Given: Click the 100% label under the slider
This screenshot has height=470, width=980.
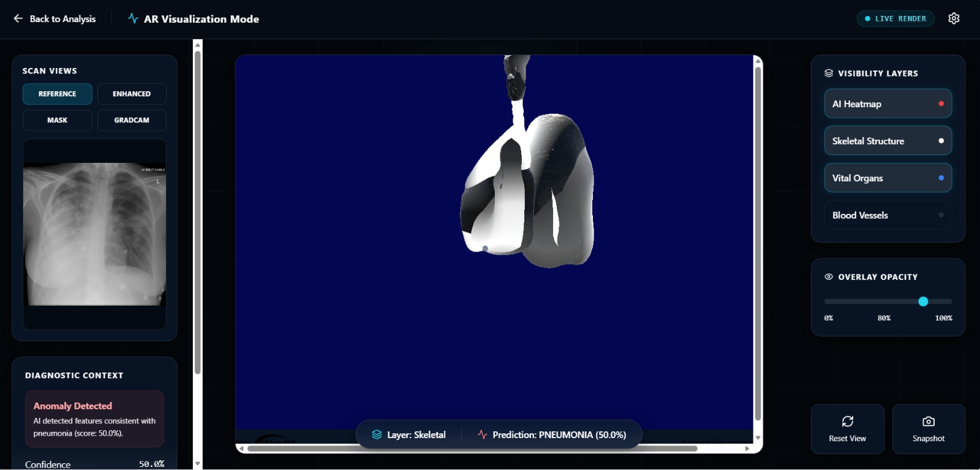Looking at the screenshot, I should pyautogui.click(x=943, y=318).
